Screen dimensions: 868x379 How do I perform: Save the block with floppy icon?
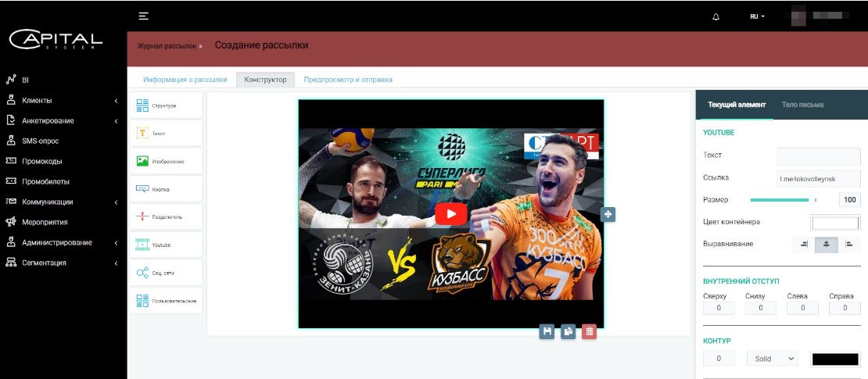[547, 331]
